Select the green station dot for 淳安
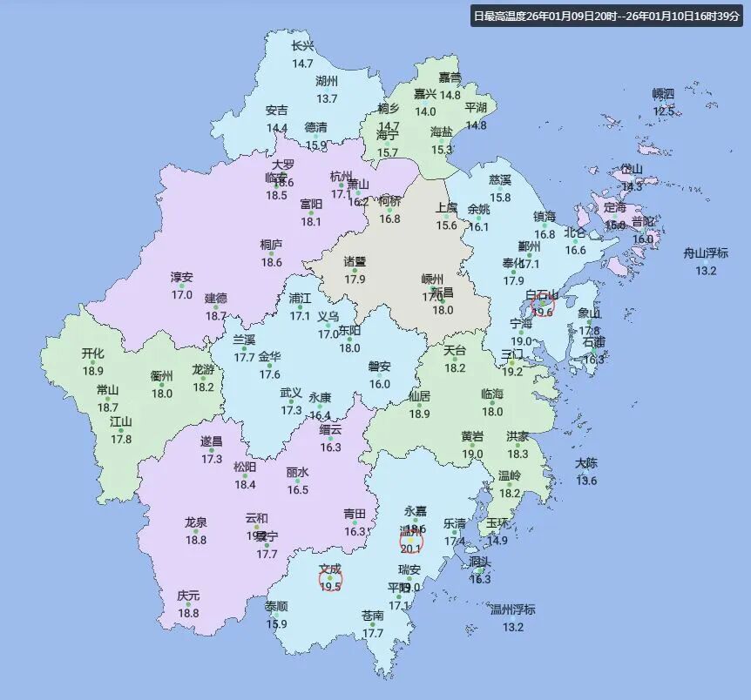 pos(181,286)
